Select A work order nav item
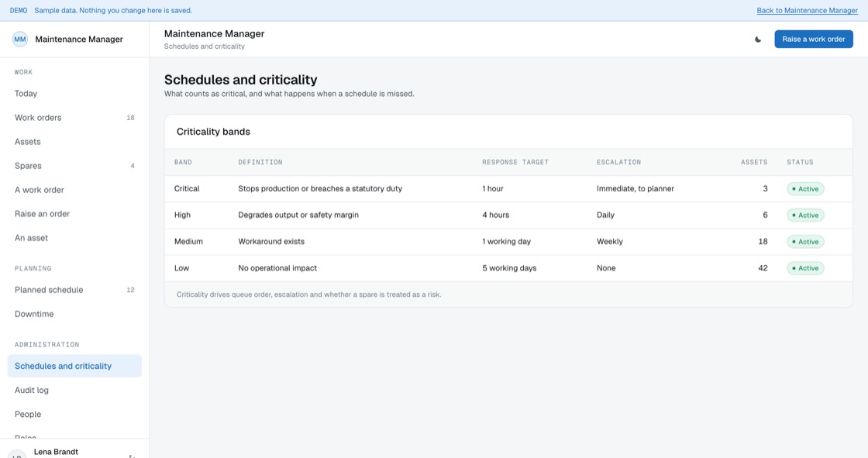The width and height of the screenshot is (868, 458). point(74,190)
